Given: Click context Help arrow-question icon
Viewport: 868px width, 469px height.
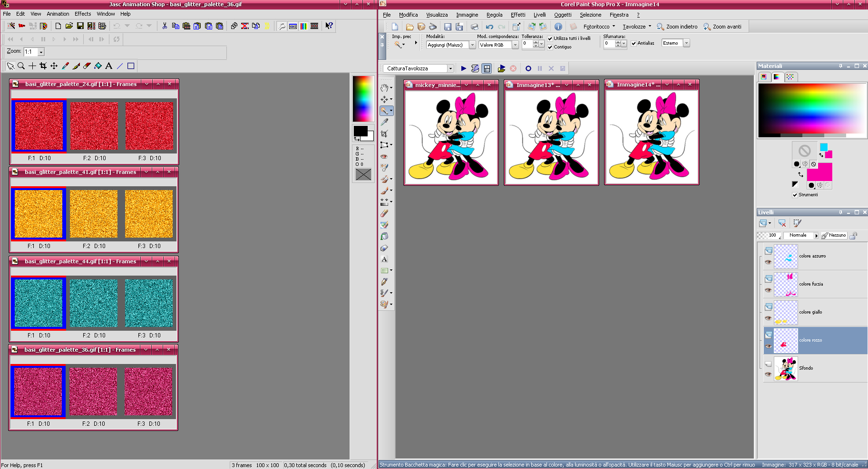Looking at the screenshot, I should (329, 26).
